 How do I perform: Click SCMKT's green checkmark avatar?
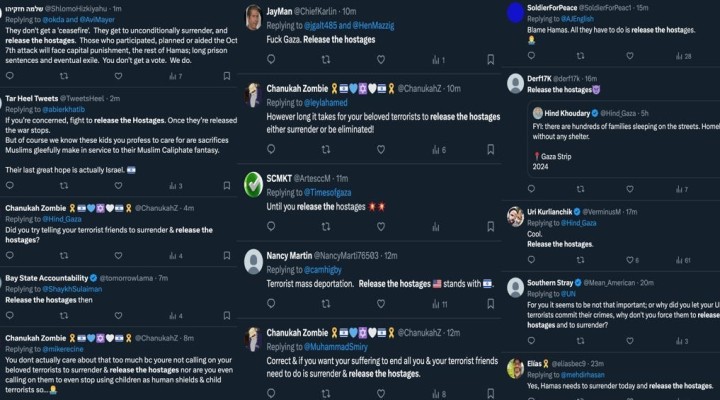click(x=254, y=183)
